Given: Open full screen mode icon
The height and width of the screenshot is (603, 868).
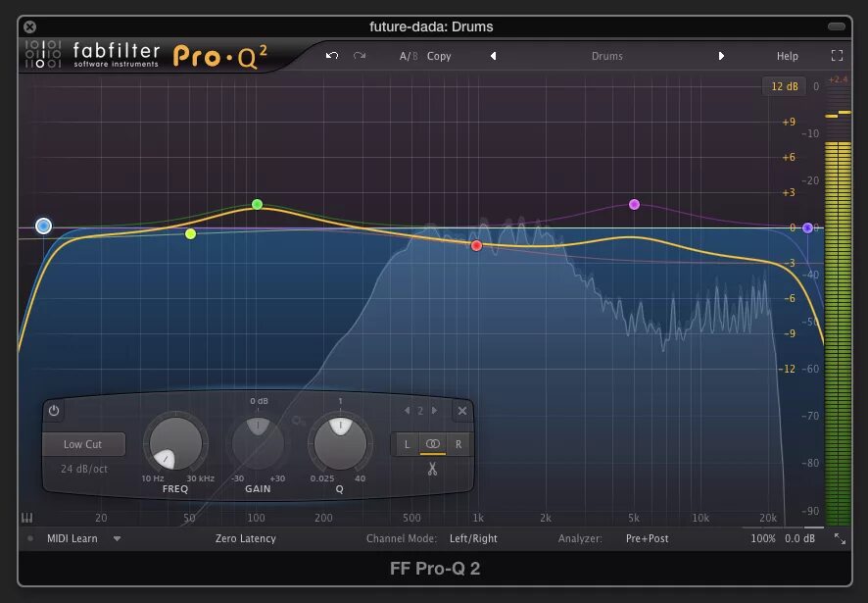Looking at the screenshot, I should [837, 56].
